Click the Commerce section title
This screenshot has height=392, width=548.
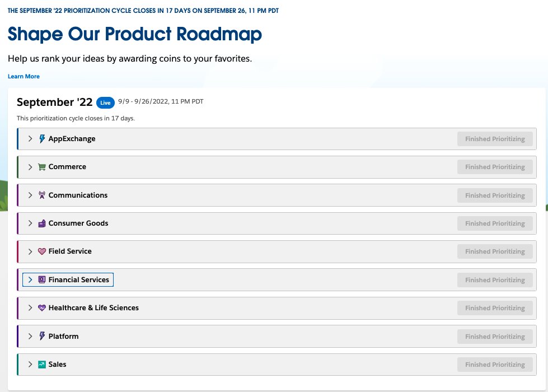(67, 167)
